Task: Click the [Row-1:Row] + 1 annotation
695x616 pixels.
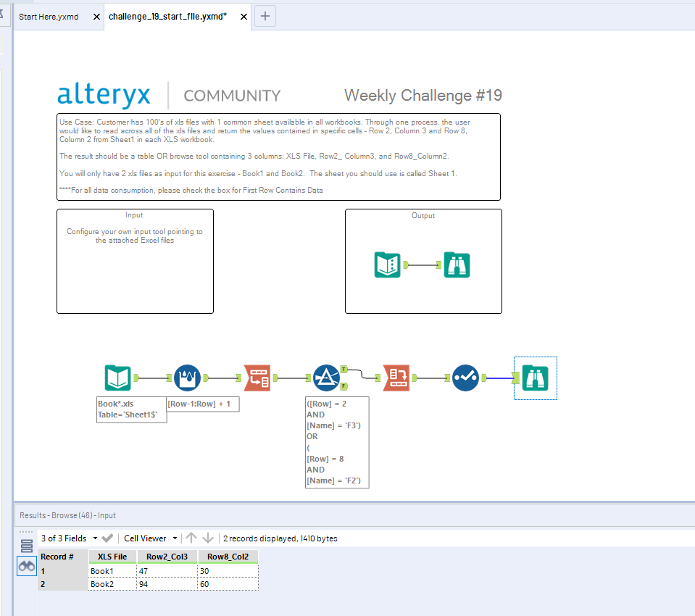Action: (x=203, y=404)
